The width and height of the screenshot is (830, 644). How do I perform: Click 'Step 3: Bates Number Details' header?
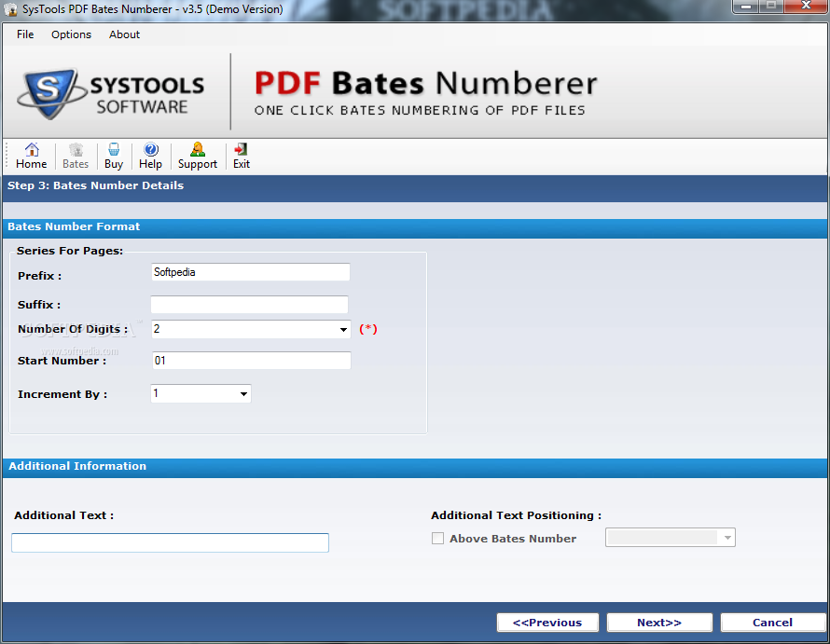click(95, 185)
